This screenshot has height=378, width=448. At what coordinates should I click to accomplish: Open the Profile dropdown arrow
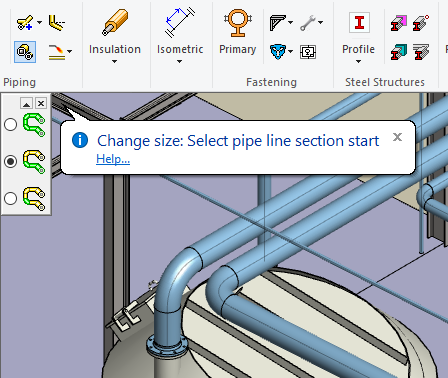358,61
